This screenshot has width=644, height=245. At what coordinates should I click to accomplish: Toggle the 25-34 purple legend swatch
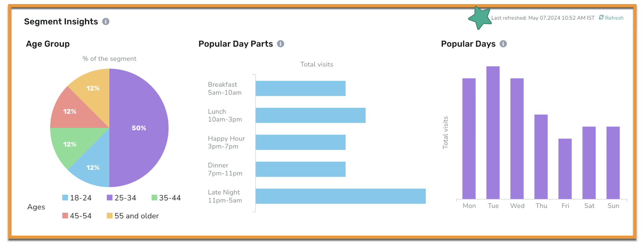(110, 198)
